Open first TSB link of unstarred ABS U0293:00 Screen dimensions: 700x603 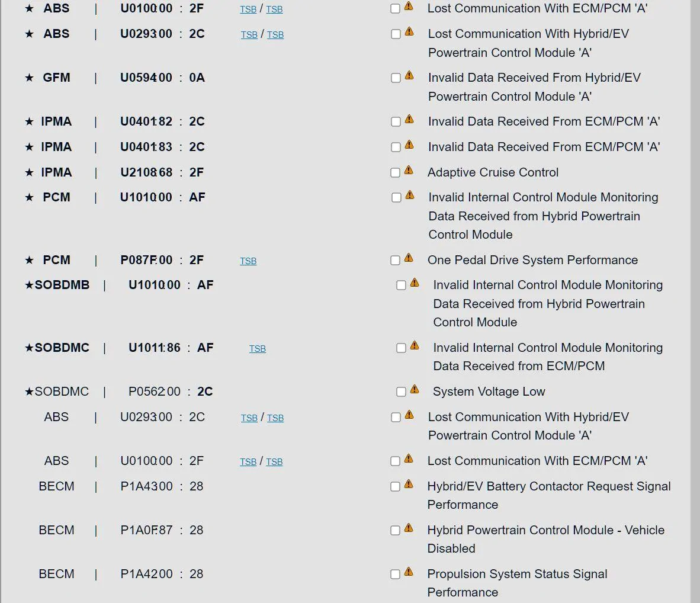point(249,418)
